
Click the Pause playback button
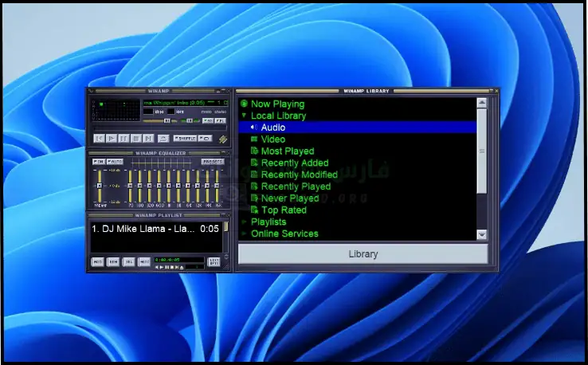click(x=123, y=138)
